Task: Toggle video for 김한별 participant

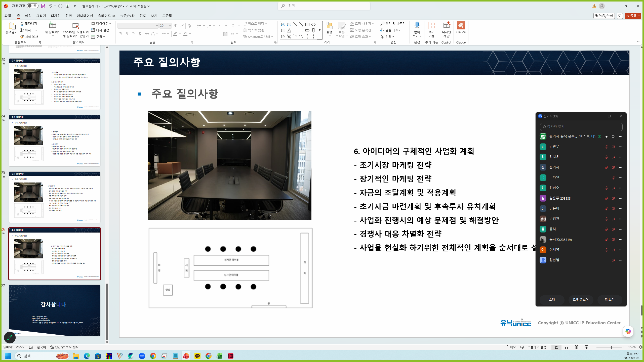Action: pos(614,260)
